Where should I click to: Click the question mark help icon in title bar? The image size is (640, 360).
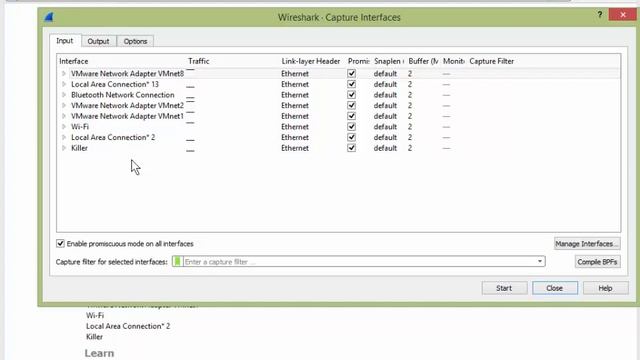click(x=599, y=15)
